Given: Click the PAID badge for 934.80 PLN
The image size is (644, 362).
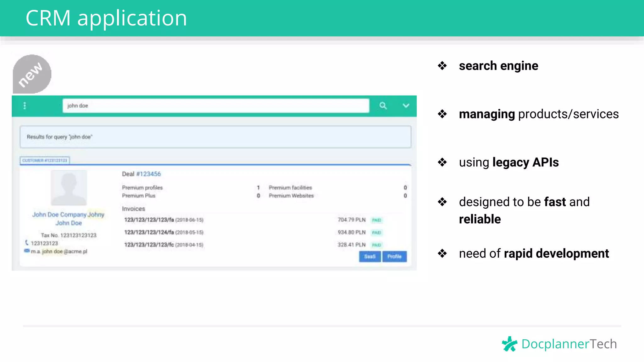Looking at the screenshot, I should 376,233.
